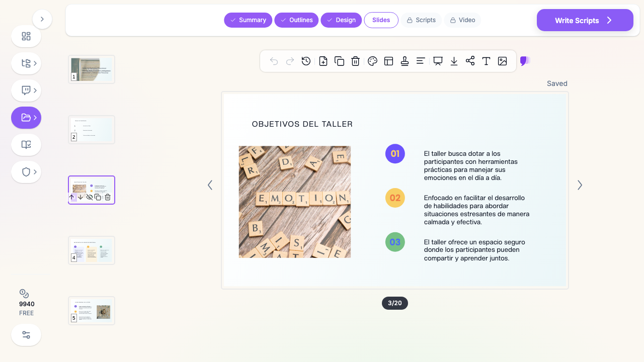
Task: Switch to the Outlines step
Action: (x=296, y=20)
